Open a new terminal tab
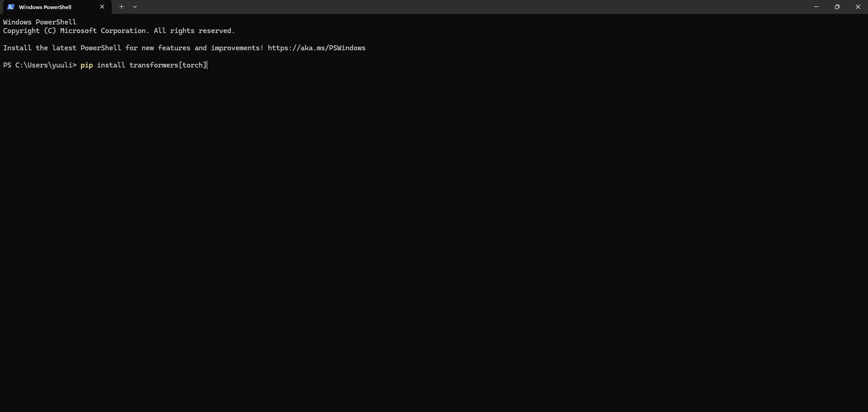The image size is (868, 412). 121,7
